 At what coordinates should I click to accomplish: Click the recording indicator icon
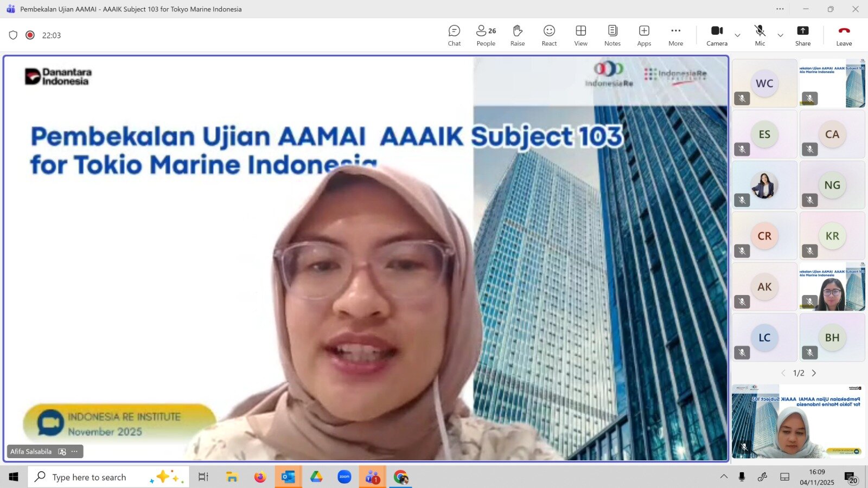[x=30, y=35]
